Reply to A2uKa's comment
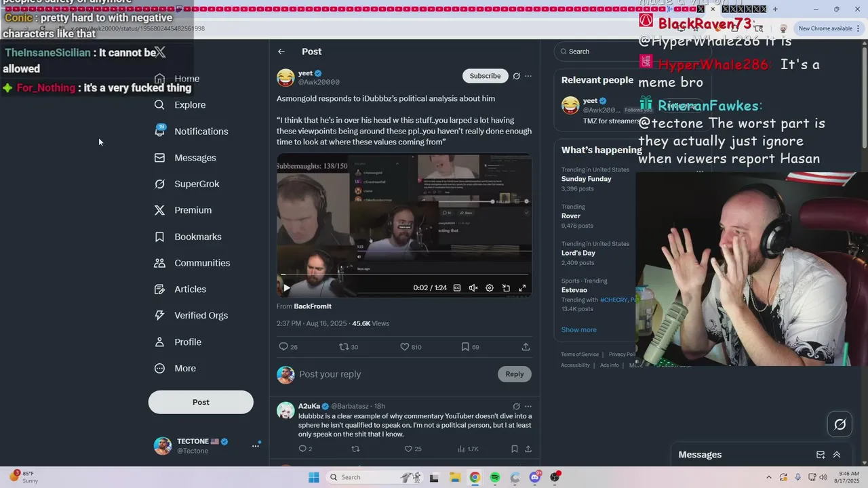The image size is (868, 488). (305, 449)
